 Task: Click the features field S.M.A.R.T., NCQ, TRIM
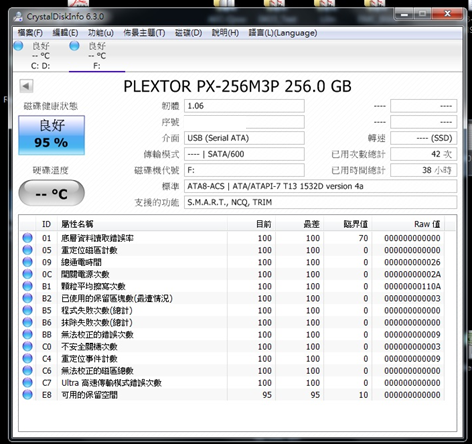point(320,202)
